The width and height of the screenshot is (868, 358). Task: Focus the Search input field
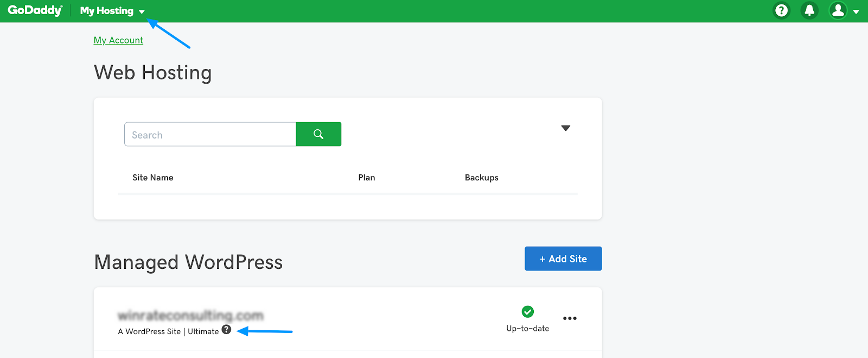point(210,134)
